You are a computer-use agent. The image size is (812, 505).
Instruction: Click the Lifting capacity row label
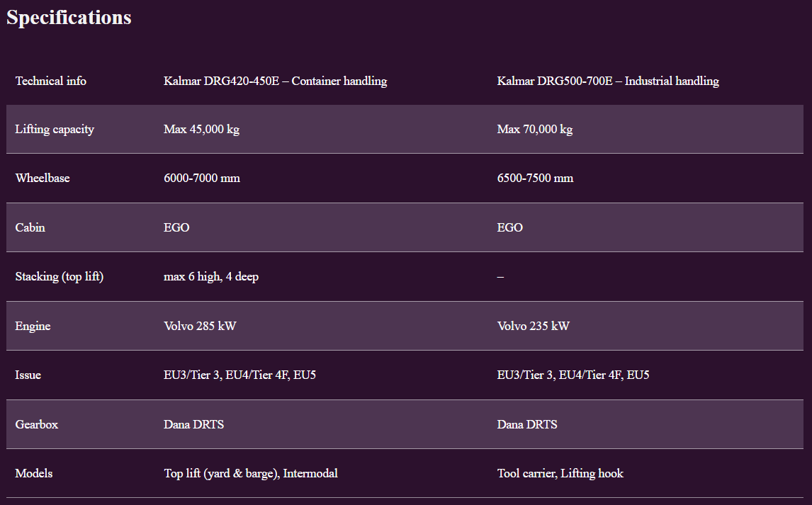click(x=55, y=129)
